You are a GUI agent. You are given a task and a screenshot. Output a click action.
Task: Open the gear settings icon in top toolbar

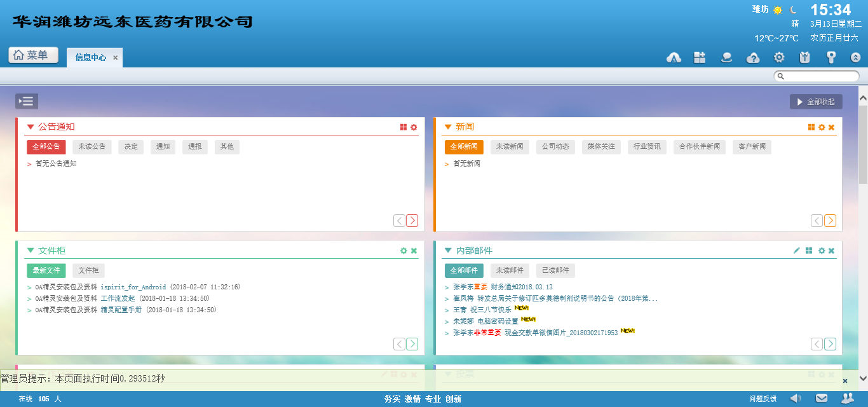779,57
